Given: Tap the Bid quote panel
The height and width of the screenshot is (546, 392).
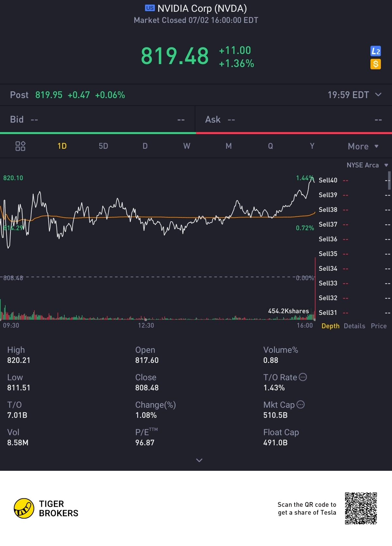Looking at the screenshot, I should 97,120.
